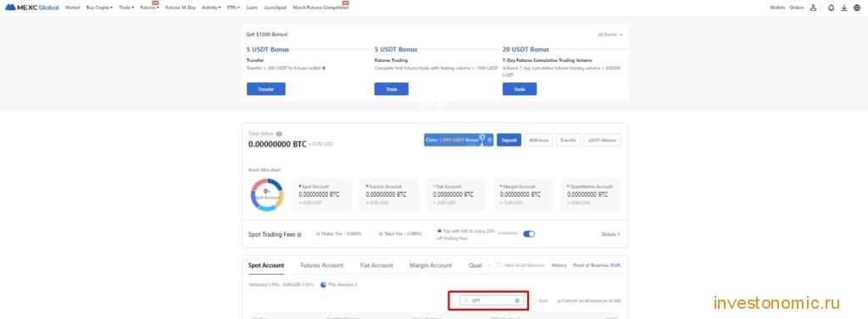Check the checkbox beside search field
The image size is (868, 319).
pyautogui.click(x=534, y=300)
